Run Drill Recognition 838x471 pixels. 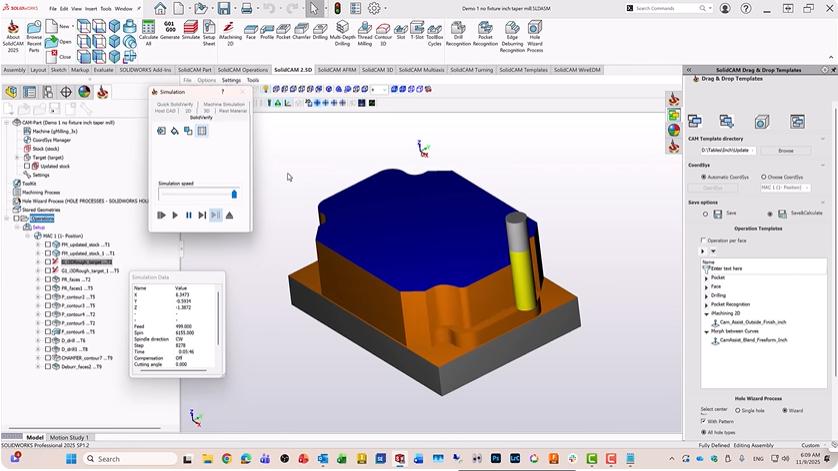coord(458,34)
